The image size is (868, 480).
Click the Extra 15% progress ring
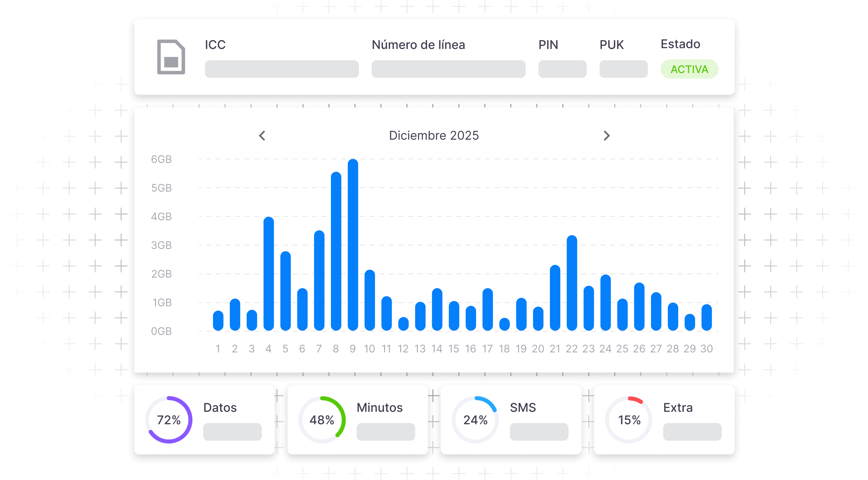coord(629,420)
